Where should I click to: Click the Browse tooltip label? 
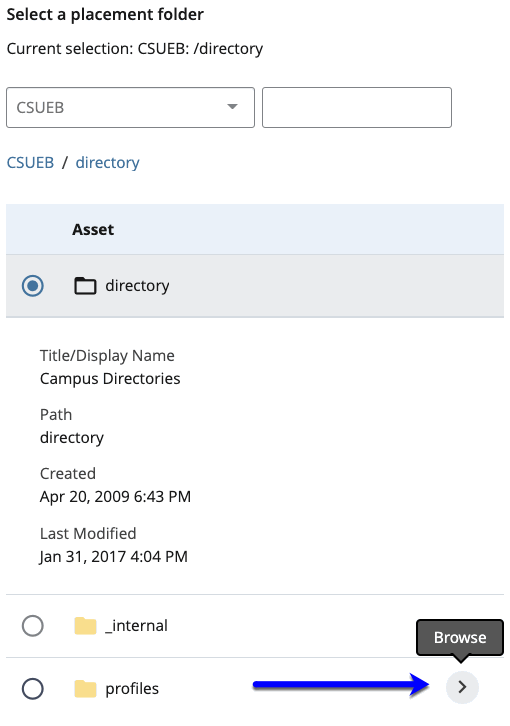click(x=460, y=638)
